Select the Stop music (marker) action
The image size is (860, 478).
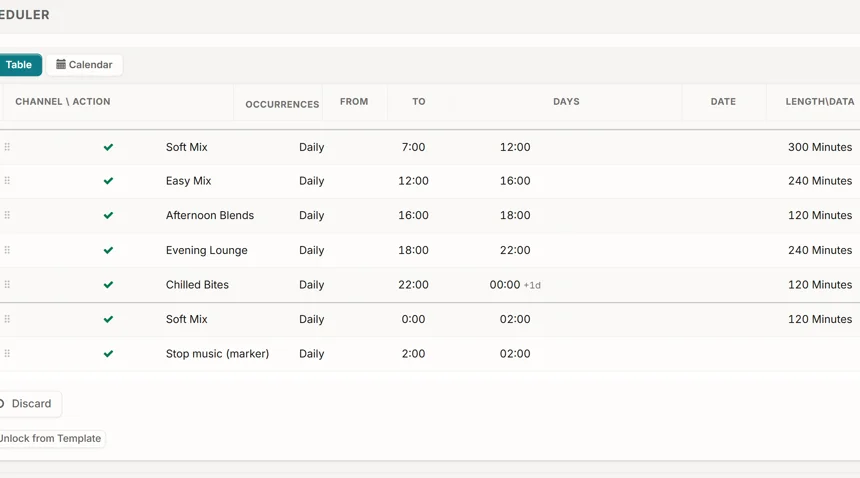(x=217, y=354)
